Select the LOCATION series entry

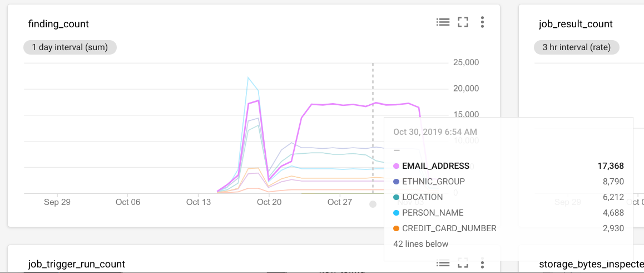pyautogui.click(x=422, y=197)
